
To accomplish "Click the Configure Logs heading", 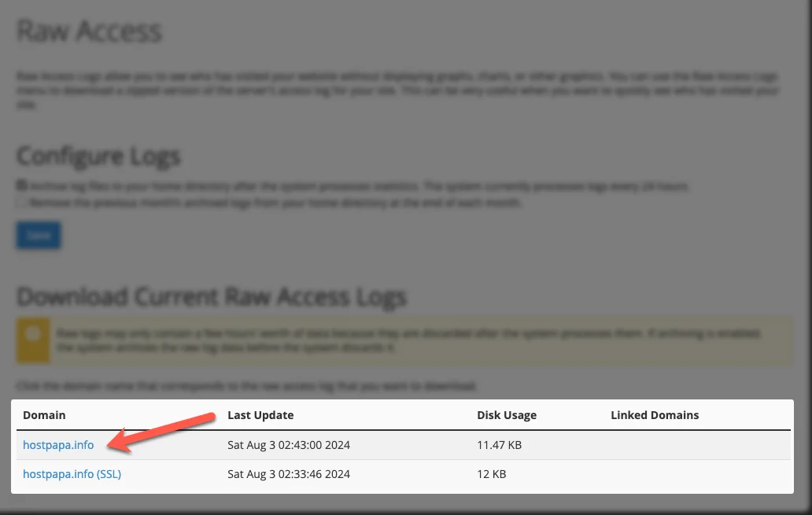I will coord(98,156).
